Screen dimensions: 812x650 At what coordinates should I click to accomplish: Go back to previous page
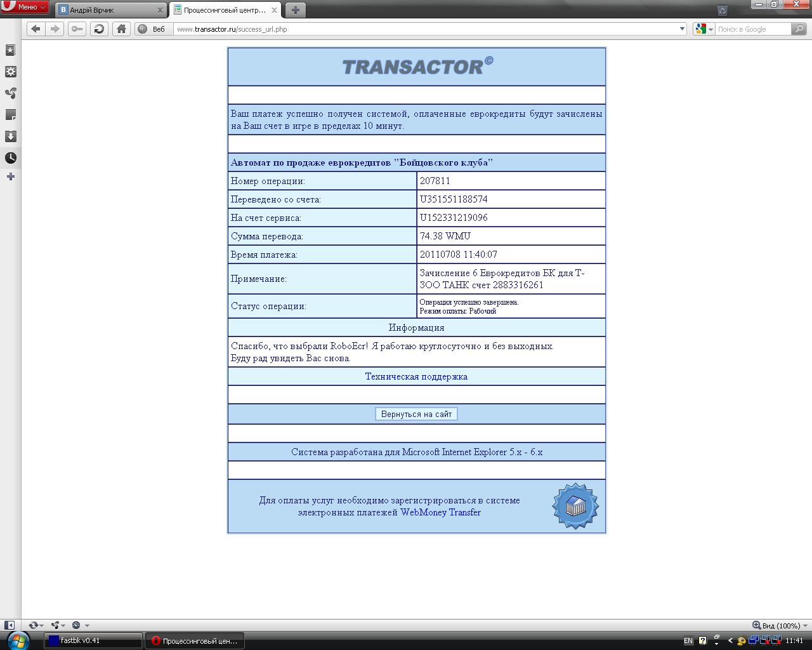[x=36, y=29]
